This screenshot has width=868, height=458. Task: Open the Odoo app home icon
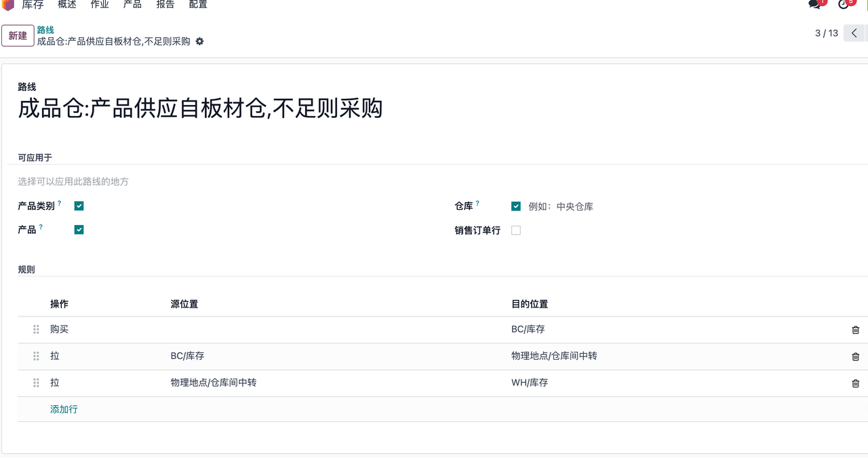click(x=8, y=5)
